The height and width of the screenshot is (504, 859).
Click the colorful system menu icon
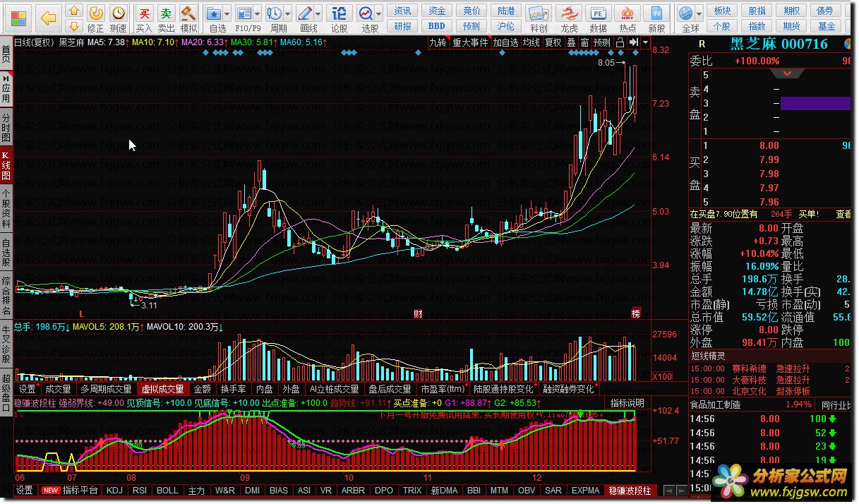point(17,17)
